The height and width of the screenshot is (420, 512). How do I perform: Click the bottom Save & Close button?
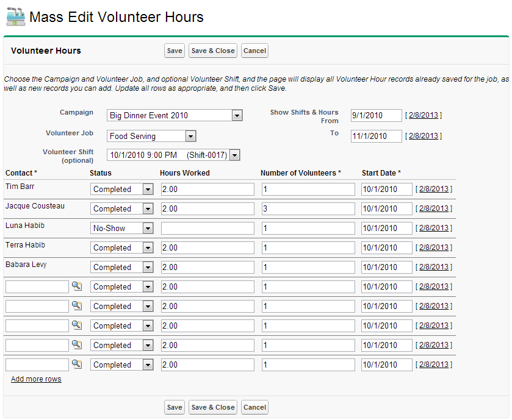[x=213, y=407]
